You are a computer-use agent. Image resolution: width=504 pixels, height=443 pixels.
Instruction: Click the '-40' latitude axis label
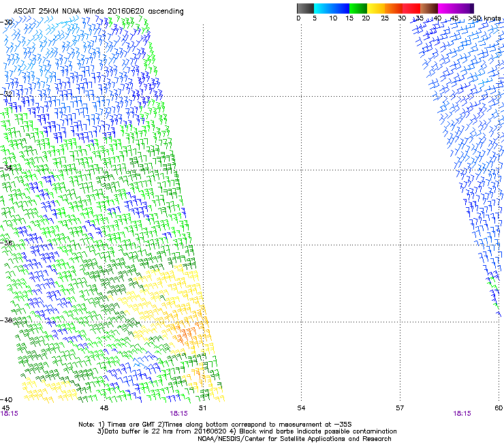(x=6, y=399)
